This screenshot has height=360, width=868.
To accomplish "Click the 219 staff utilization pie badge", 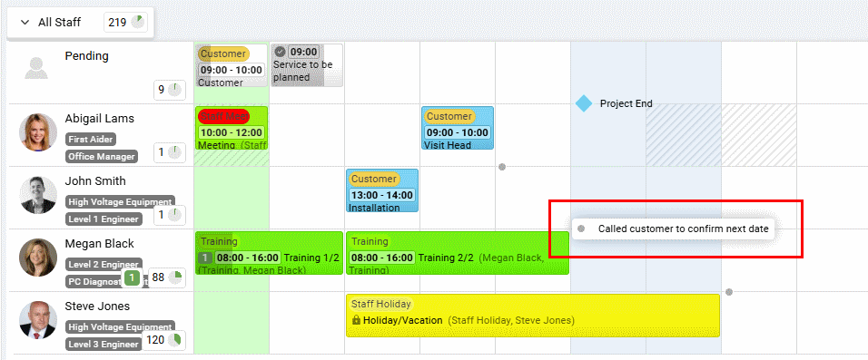I will pyautogui.click(x=125, y=23).
